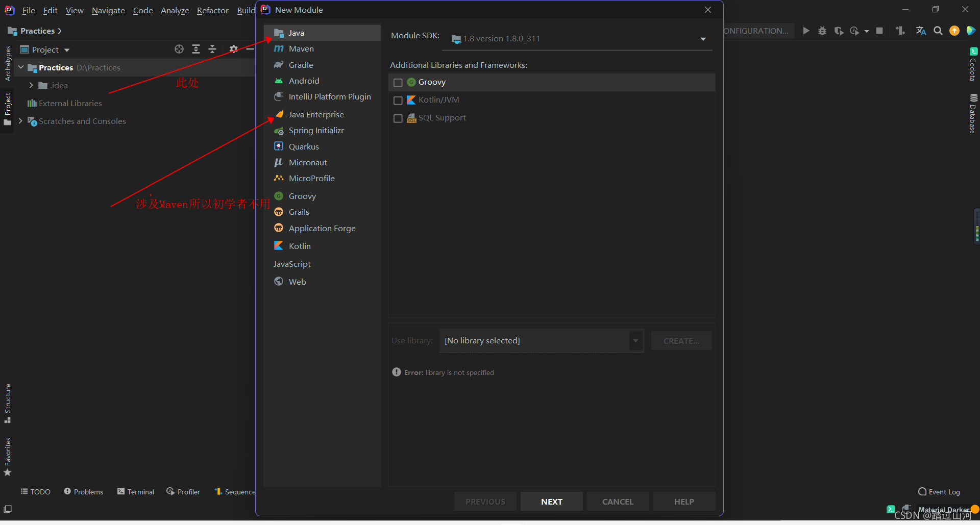Select Web module type

pyautogui.click(x=322, y=282)
